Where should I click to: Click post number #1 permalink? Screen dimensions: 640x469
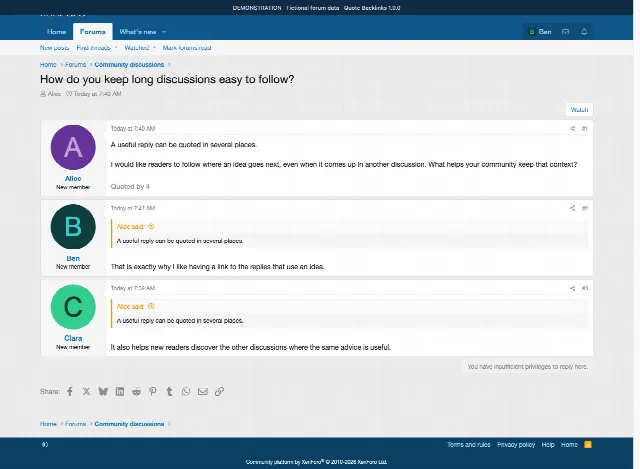[x=584, y=129]
